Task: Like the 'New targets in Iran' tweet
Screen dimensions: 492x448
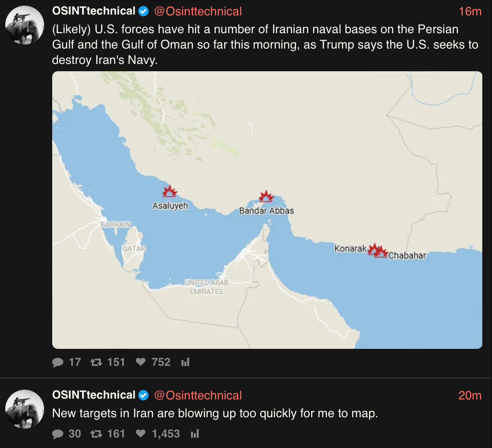Action: click(140, 434)
